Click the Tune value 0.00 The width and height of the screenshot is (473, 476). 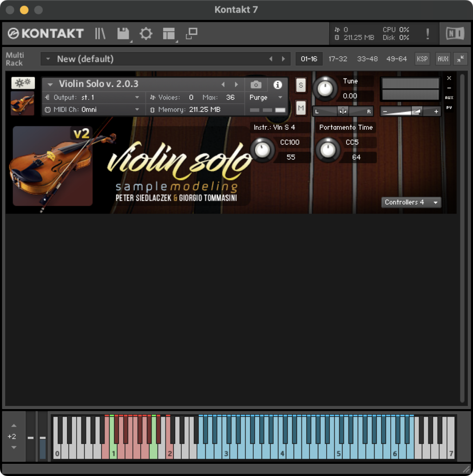pos(350,96)
